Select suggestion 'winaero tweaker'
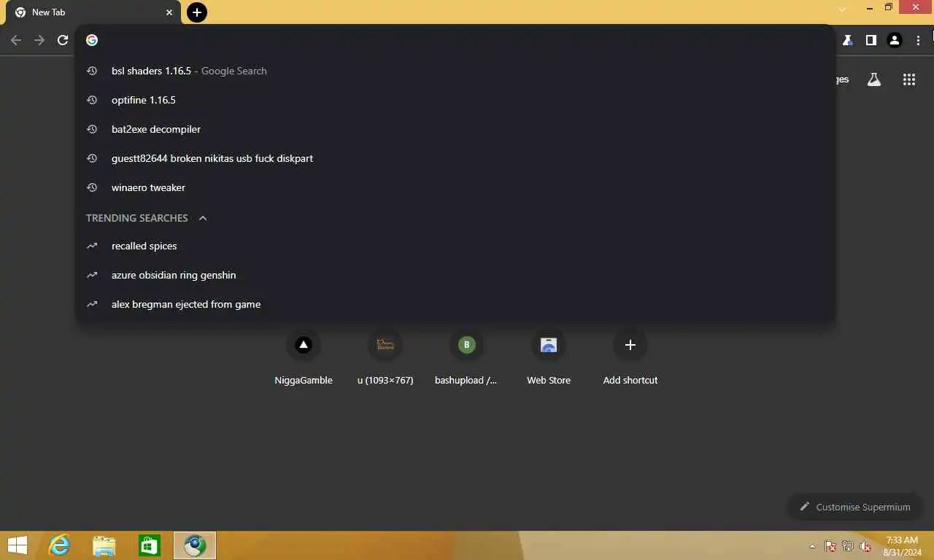Screen dimensions: 934x560 455,187
